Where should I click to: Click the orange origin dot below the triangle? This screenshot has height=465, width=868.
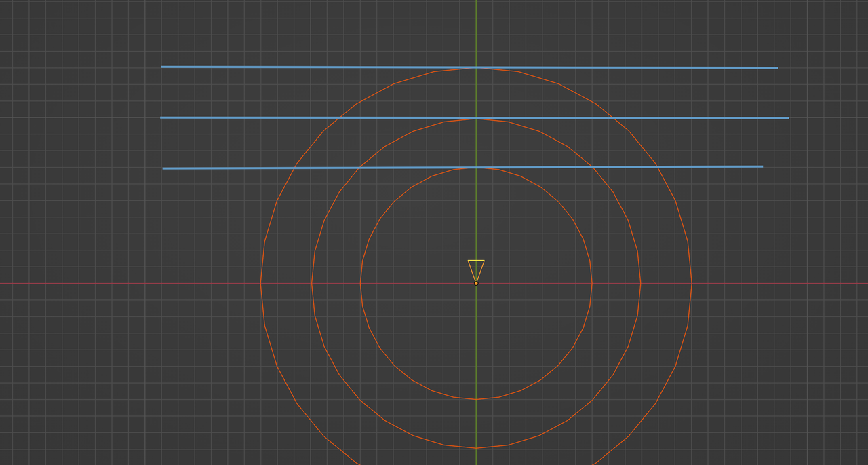(x=476, y=283)
